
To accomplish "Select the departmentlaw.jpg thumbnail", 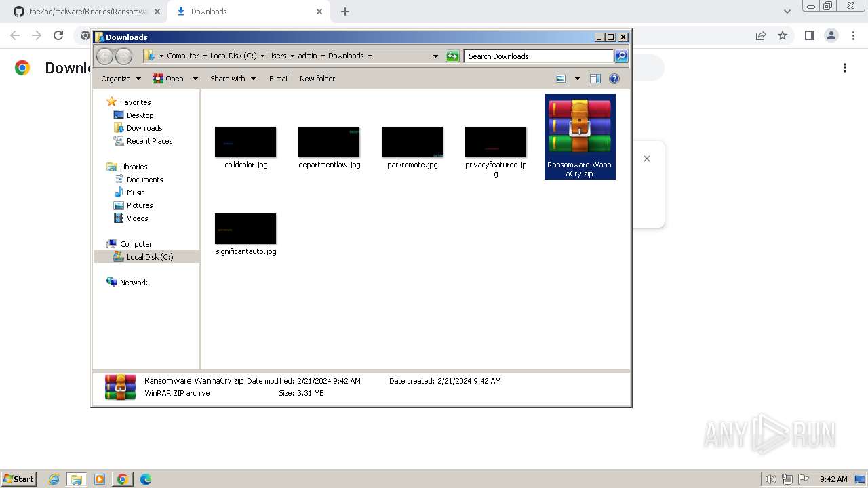I will coord(329,142).
